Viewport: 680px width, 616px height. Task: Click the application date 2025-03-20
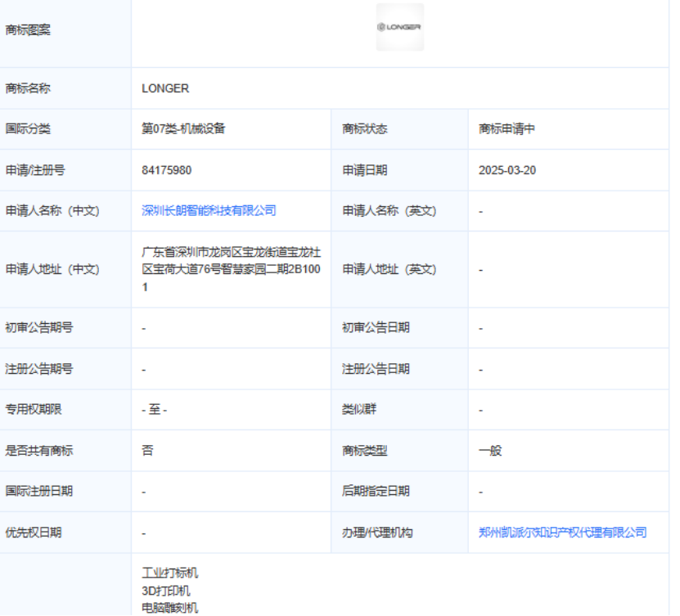[x=507, y=170]
